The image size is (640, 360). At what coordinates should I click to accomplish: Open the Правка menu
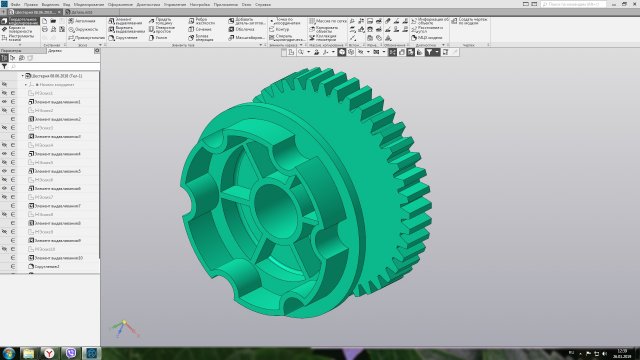[x=31, y=4]
